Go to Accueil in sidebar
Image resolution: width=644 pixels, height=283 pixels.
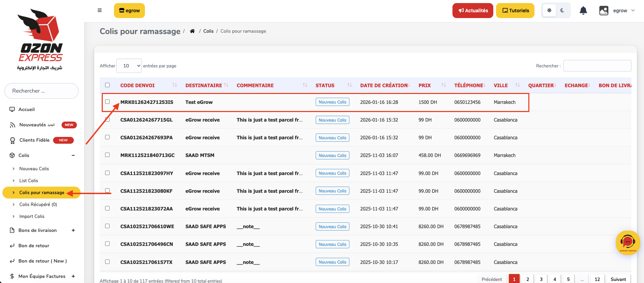(27, 109)
